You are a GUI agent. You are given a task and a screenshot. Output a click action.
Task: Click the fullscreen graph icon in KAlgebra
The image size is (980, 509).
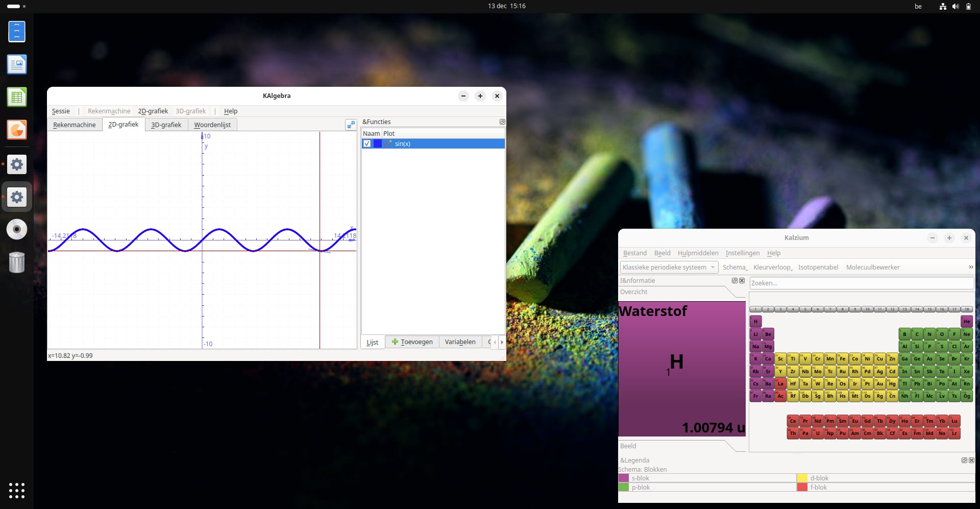(351, 125)
